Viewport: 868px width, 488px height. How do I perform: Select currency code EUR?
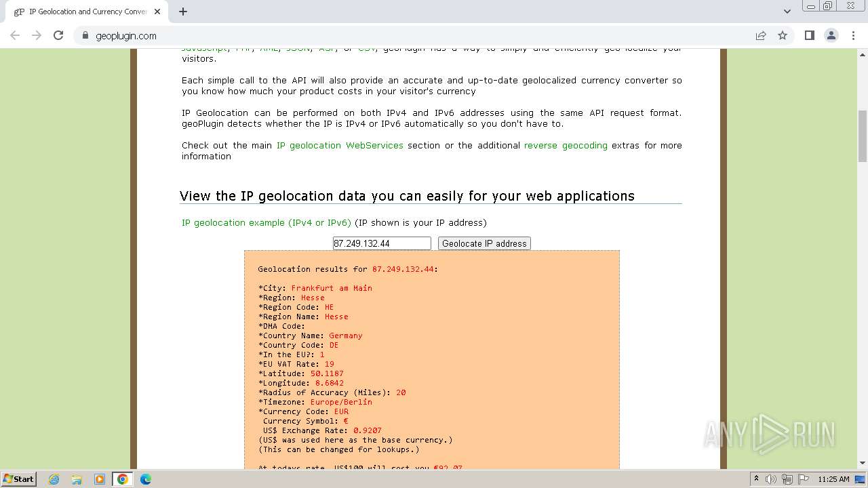(341, 411)
